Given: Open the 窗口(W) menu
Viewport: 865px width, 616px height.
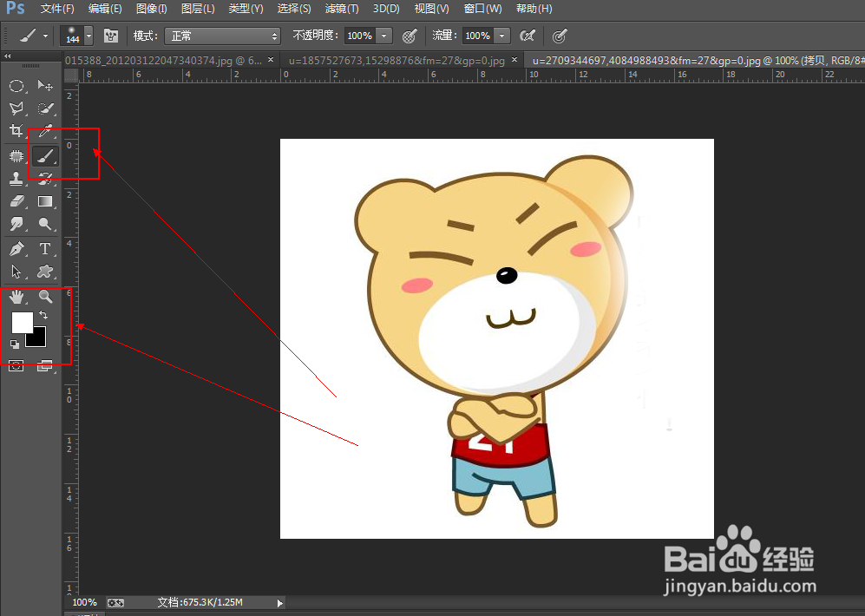Looking at the screenshot, I should (482, 9).
